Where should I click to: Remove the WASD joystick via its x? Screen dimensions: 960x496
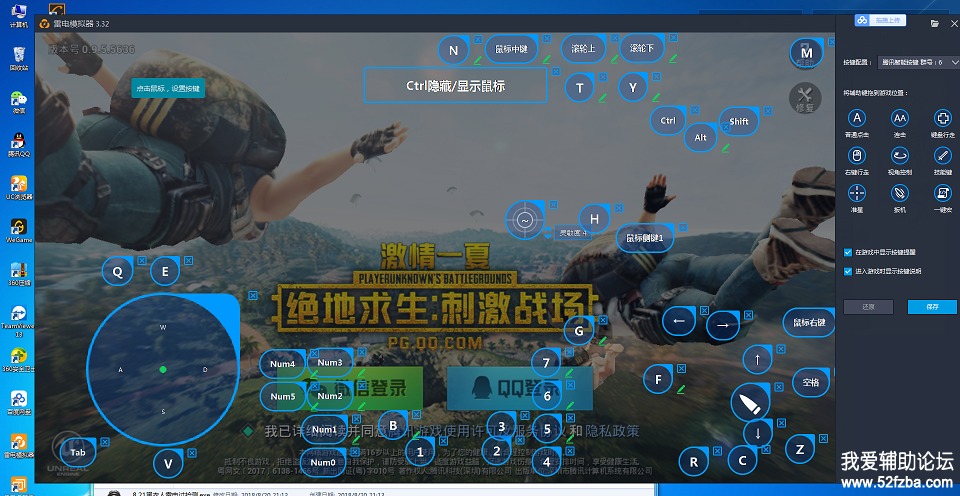click(x=252, y=295)
